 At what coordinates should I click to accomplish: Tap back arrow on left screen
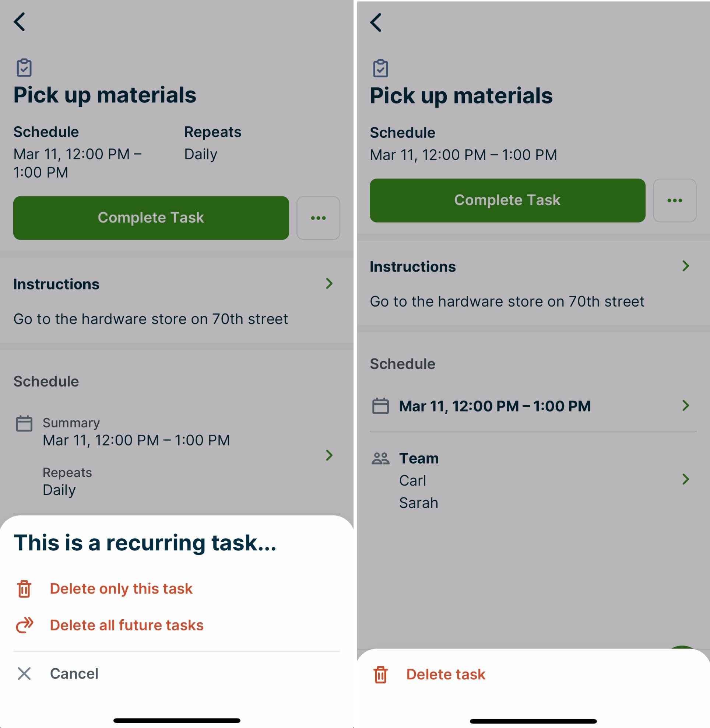pyautogui.click(x=20, y=22)
